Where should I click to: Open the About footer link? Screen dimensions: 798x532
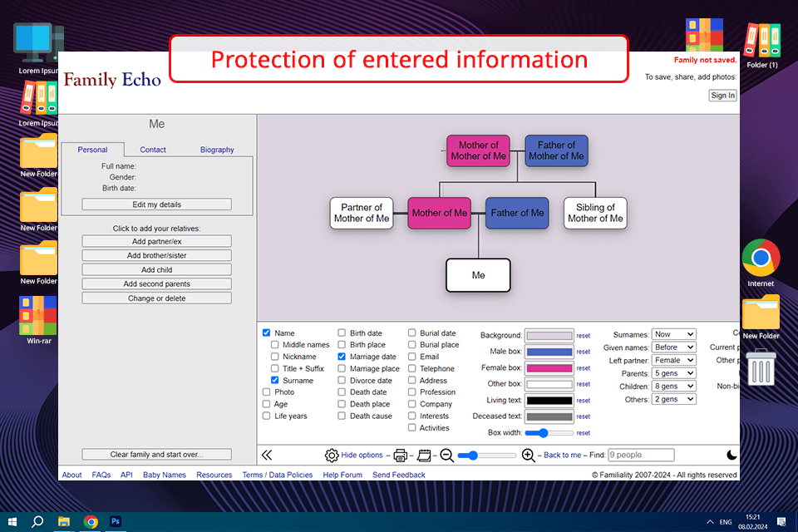71,475
